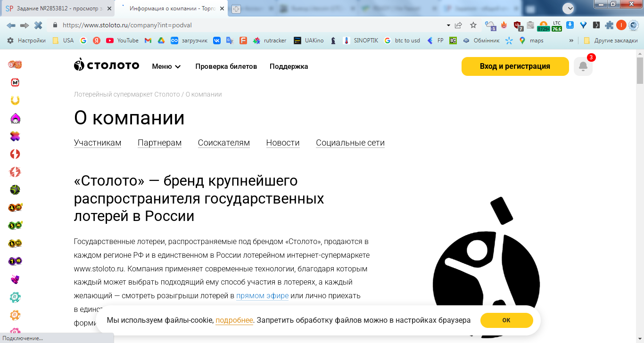Open the pink-orange X lottery icon in sidebar

[15, 136]
